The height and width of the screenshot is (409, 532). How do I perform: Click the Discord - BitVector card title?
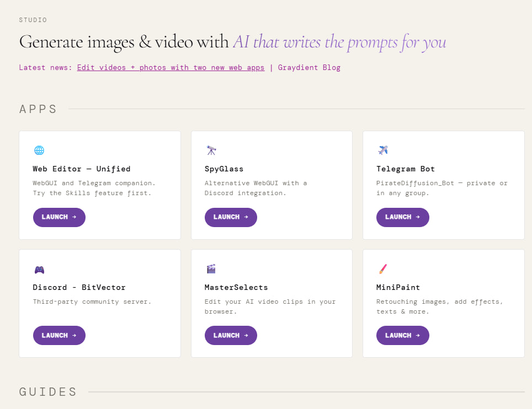pyautogui.click(x=79, y=288)
